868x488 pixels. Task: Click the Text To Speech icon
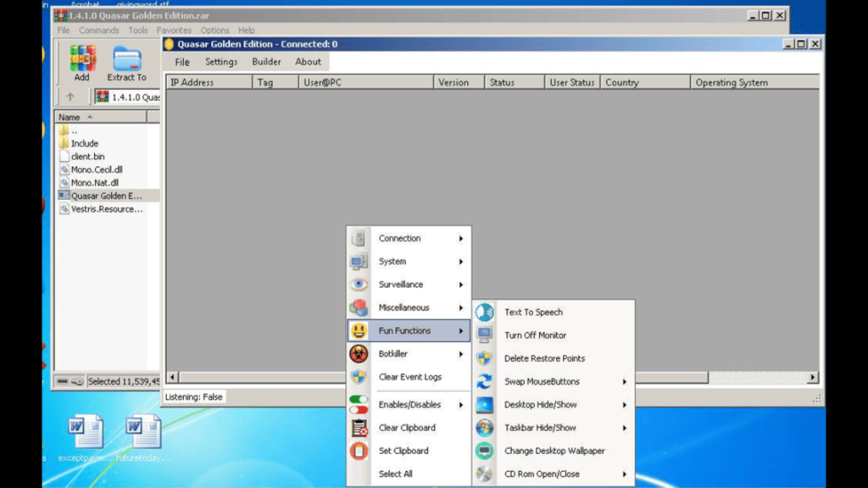pos(484,312)
